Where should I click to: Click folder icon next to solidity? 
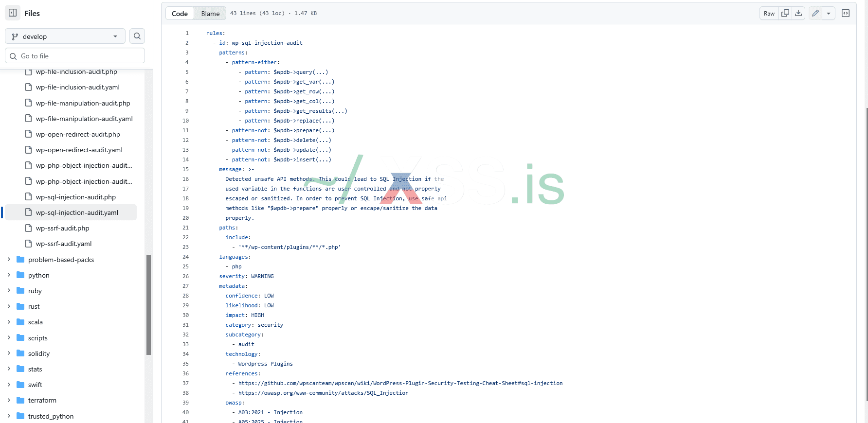(x=20, y=353)
